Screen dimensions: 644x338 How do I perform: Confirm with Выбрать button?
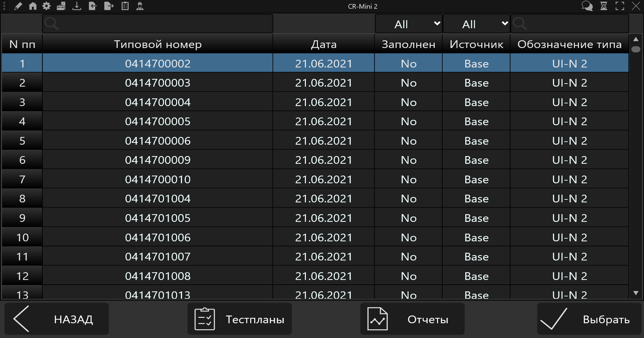[x=589, y=319]
